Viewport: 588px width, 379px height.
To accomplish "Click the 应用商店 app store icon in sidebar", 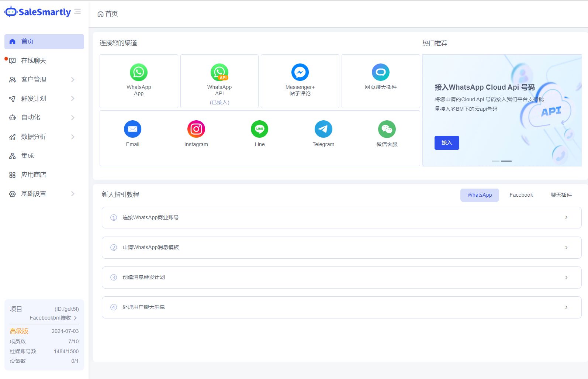I will (x=12, y=175).
